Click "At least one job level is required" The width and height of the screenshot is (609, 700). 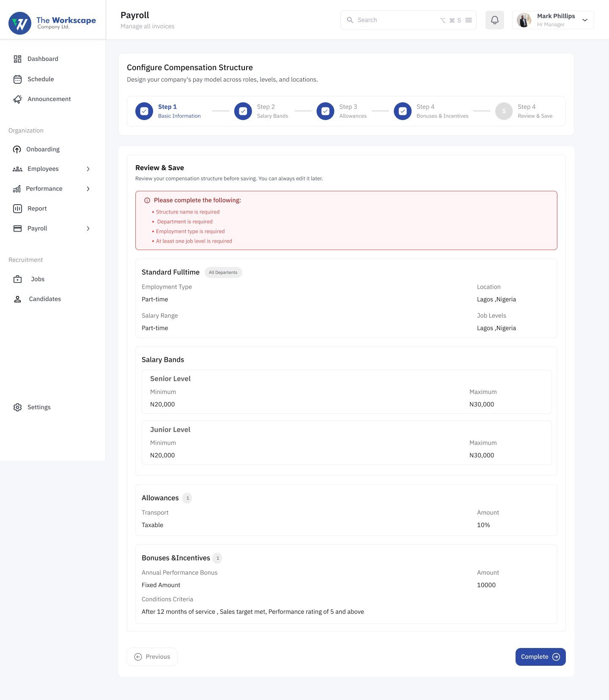point(194,241)
